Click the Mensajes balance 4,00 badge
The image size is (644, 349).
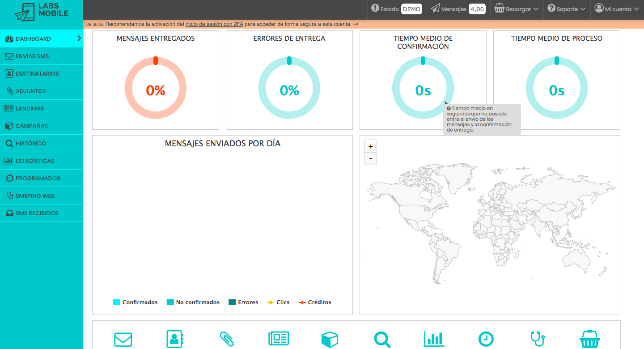coord(477,9)
